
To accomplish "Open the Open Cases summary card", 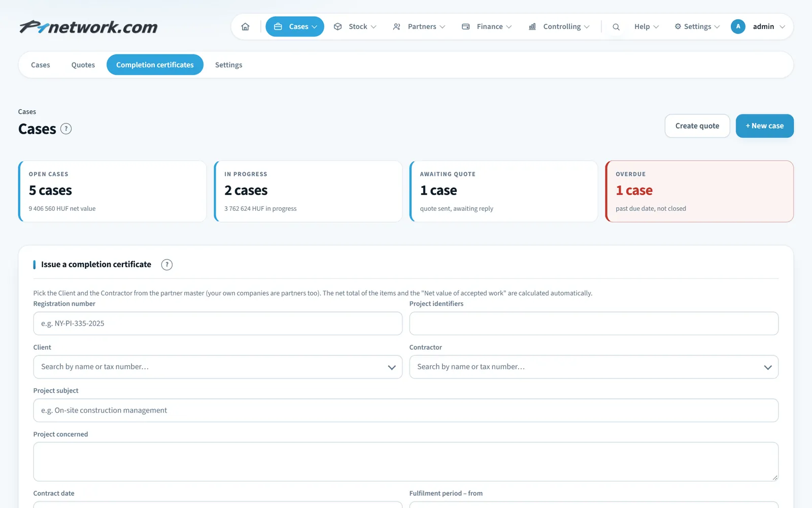I will (x=113, y=192).
